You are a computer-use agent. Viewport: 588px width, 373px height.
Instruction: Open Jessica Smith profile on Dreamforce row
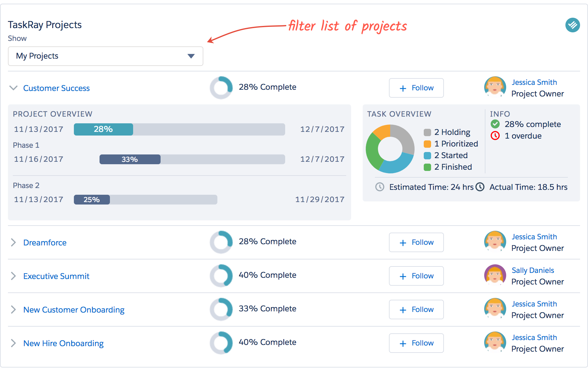(x=534, y=237)
